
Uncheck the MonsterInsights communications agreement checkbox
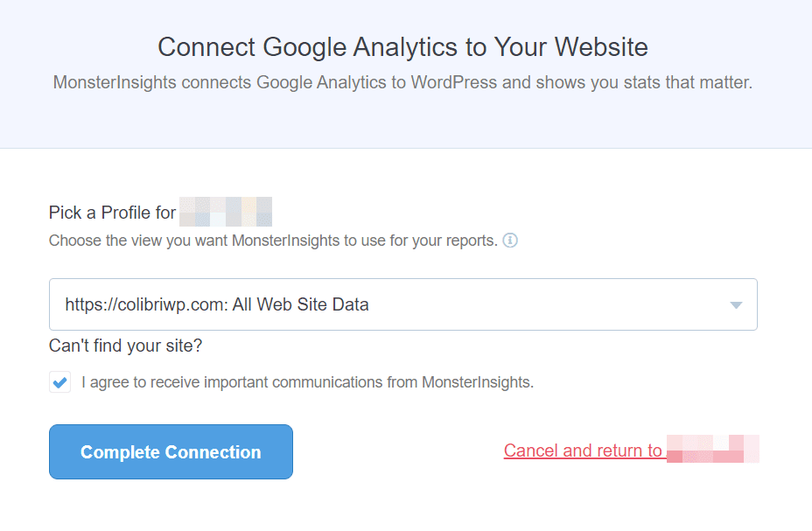pyautogui.click(x=59, y=381)
